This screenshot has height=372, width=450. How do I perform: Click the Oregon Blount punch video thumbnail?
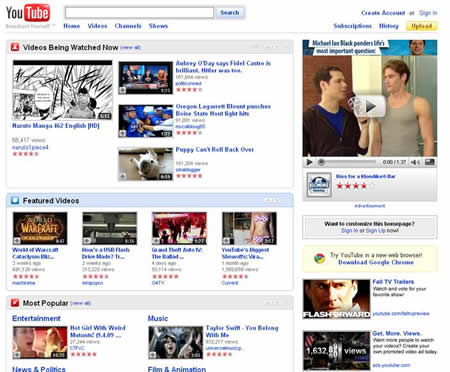[x=146, y=121]
